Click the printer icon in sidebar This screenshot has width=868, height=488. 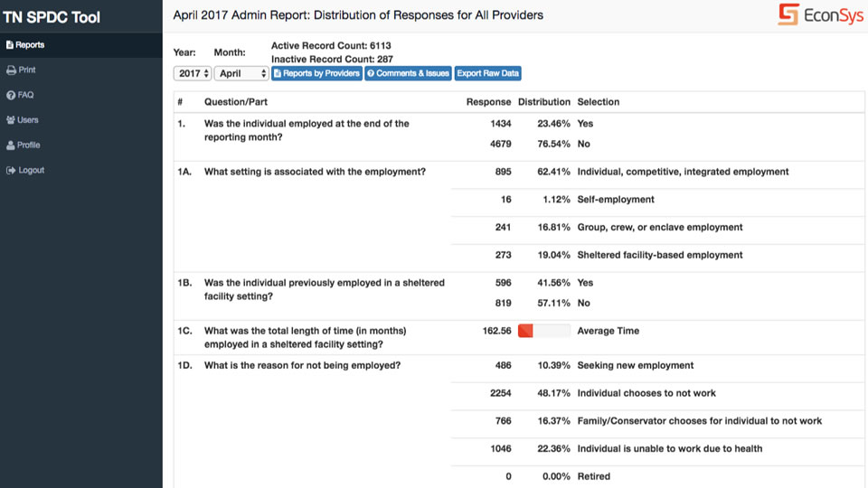10,70
